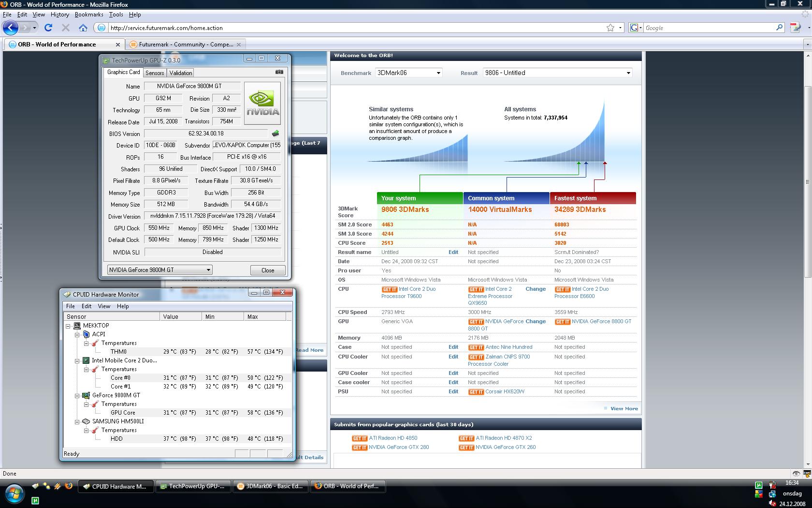Click Edit link for Result name

coord(453,252)
